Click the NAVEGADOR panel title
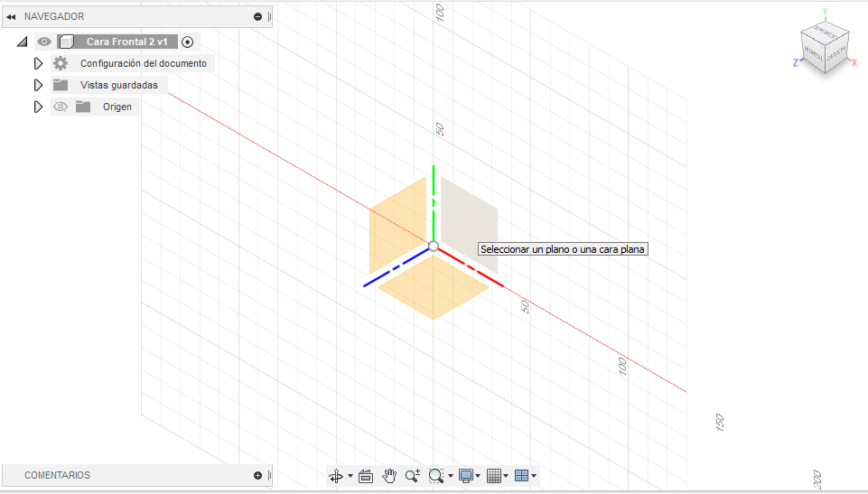 pos(54,16)
